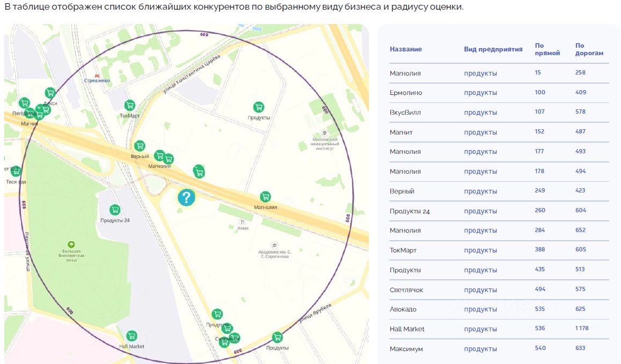Image resolution: width=621 pixels, height=364 pixels.
Task: Select unlabeled cart marker northeast of question mark
Action: (x=199, y=172)
